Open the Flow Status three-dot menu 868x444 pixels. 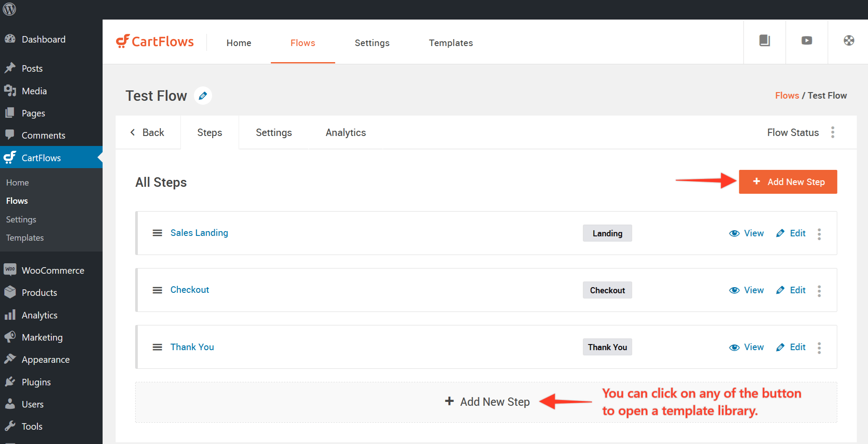pyautogui.click(x=832, y=133)
